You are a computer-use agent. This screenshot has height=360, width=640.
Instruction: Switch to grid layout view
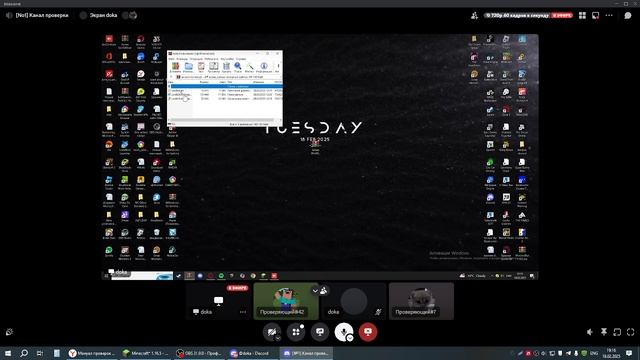pos(582,16)
